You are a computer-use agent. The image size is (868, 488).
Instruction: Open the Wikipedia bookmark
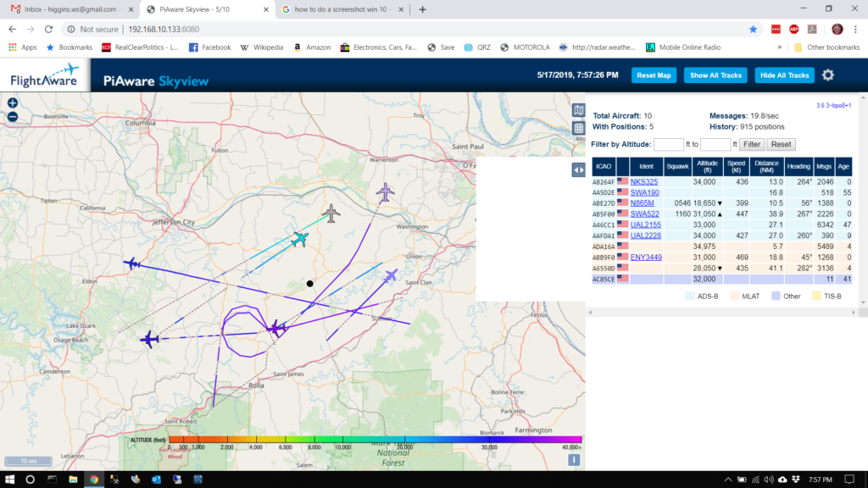pyautogui.click(x=262, y=47)
